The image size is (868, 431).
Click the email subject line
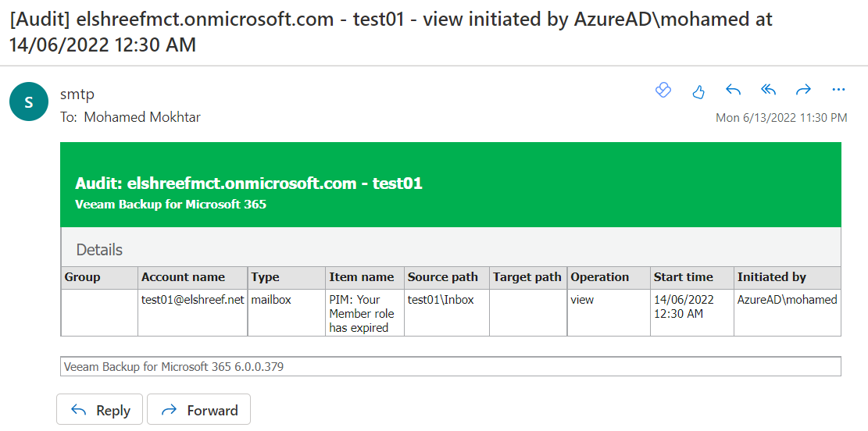pos(391,32)
